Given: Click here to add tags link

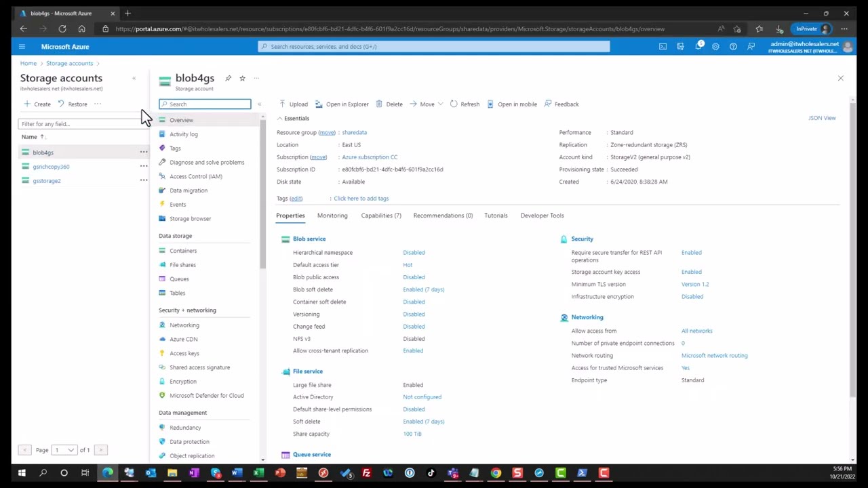Looking at the screenshot, I should 361,199.
